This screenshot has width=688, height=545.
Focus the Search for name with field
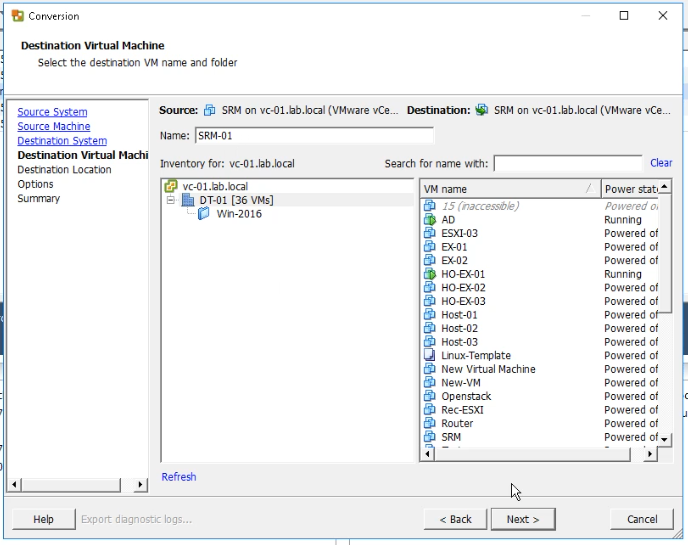coord(568,164)
